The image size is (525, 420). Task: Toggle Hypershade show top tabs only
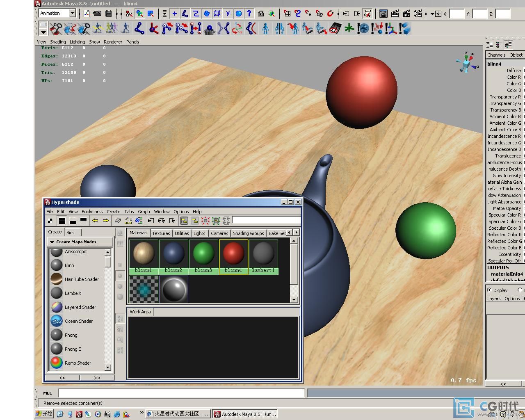pyautogui.click(x=83, y=221)
